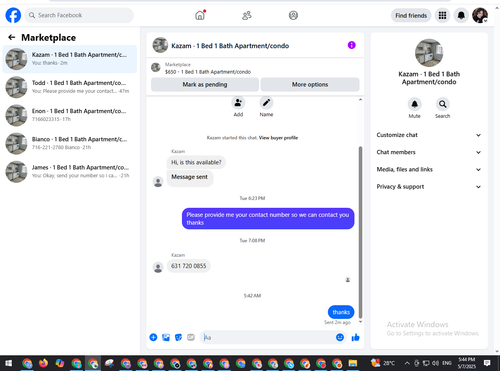Go back using the Marketplace arrow
500x371 pixels.
[12, 37]
